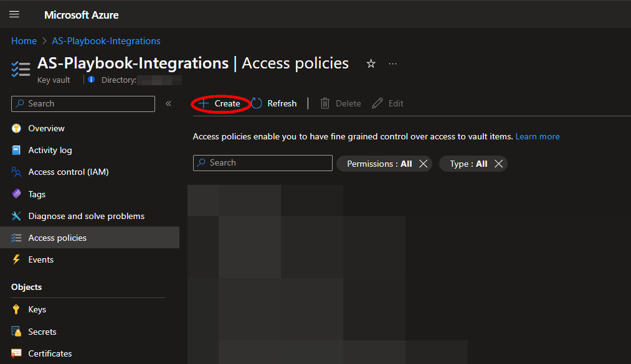Click the sidebar search magnifier icon
The width and height of the screenshot is (631, 364).
click(20, 104)
